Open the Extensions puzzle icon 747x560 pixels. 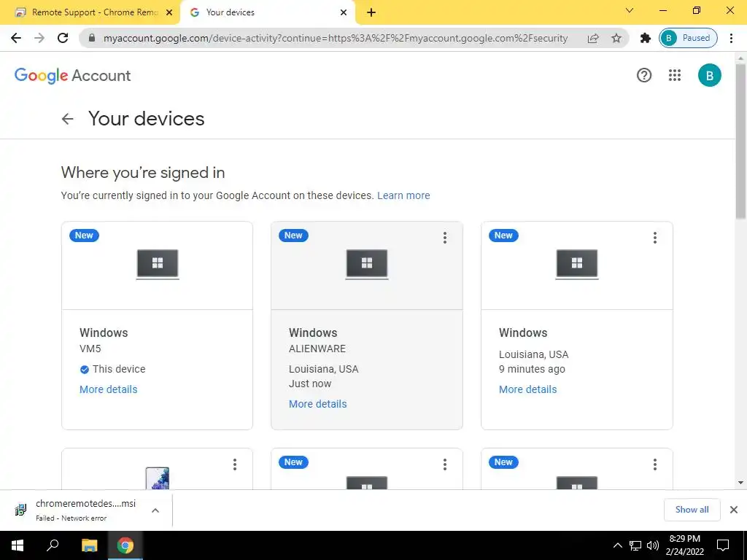point(646,38)
